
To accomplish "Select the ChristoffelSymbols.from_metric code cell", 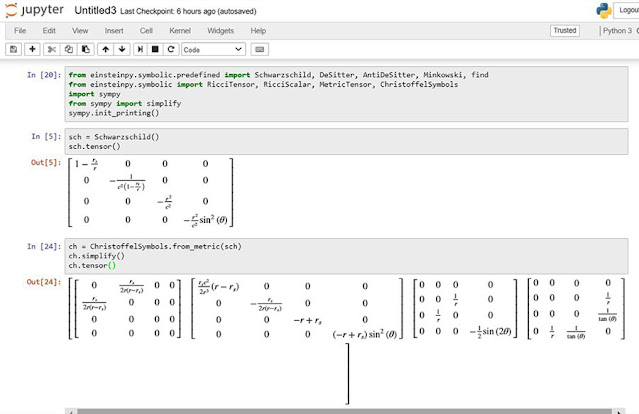I will 346,256.
